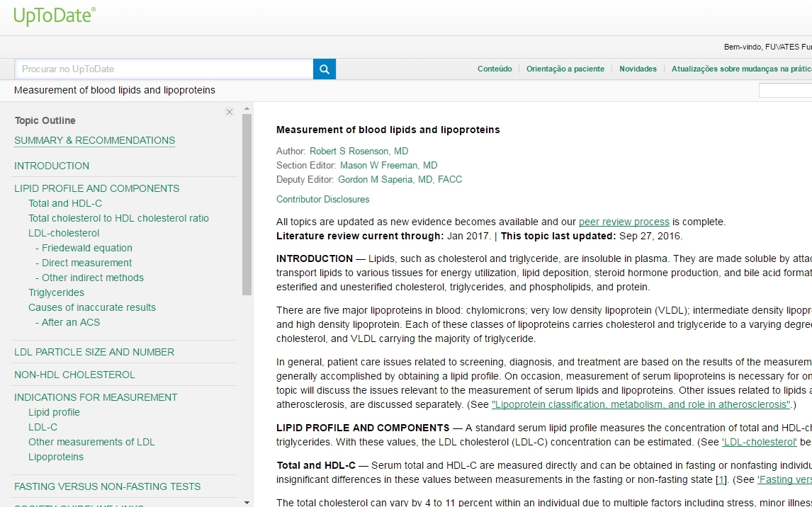Open author Robert S Rosenson link
Screen dimensions: 812x507
[x=359, y=151]
